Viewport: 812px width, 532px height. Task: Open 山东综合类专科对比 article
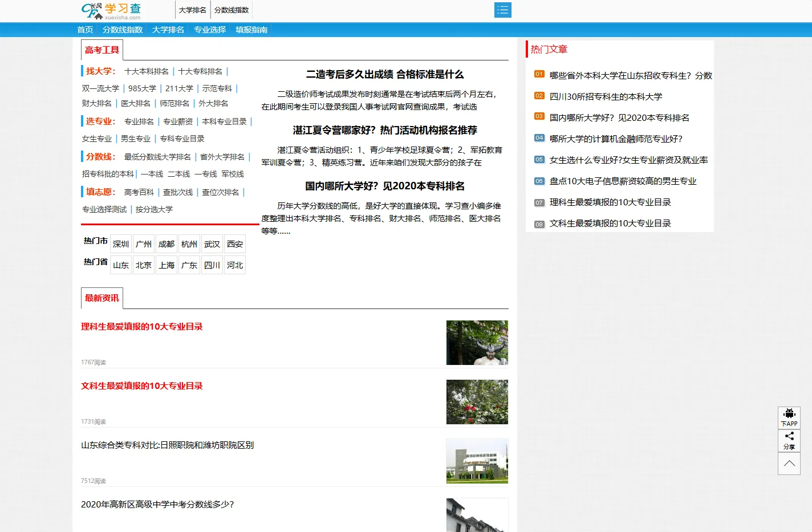click(167, 445)
